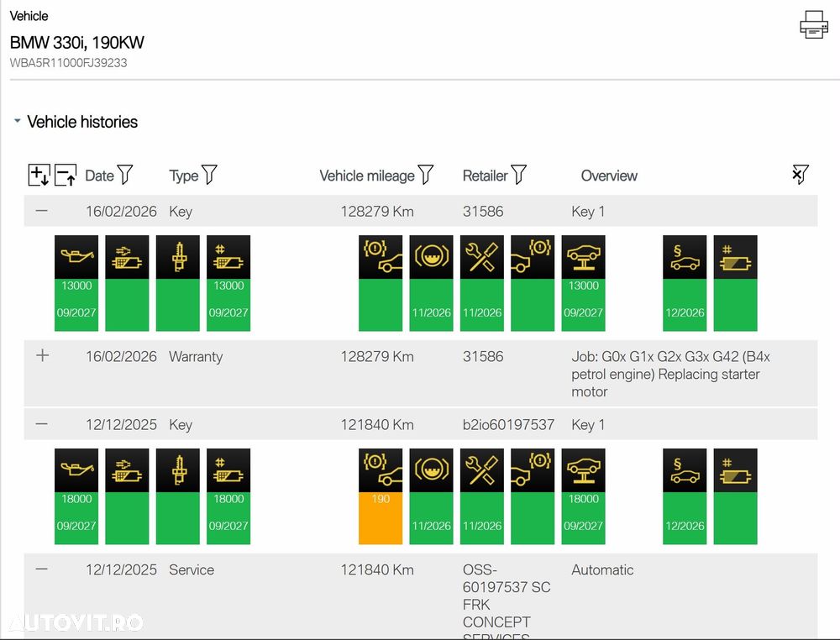Click the orange 190 brake status block
This screenshot has width=840, height=640.
(x=381, y=518)
